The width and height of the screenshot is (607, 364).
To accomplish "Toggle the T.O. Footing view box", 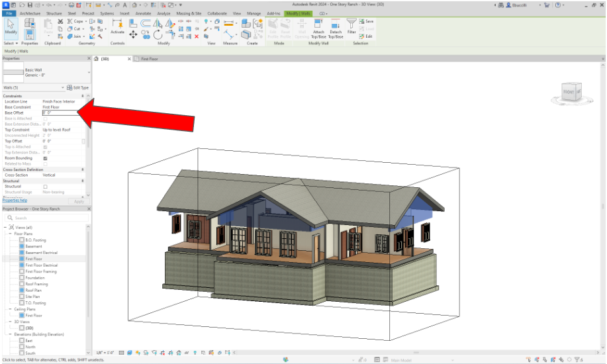I will click(22, 303).
